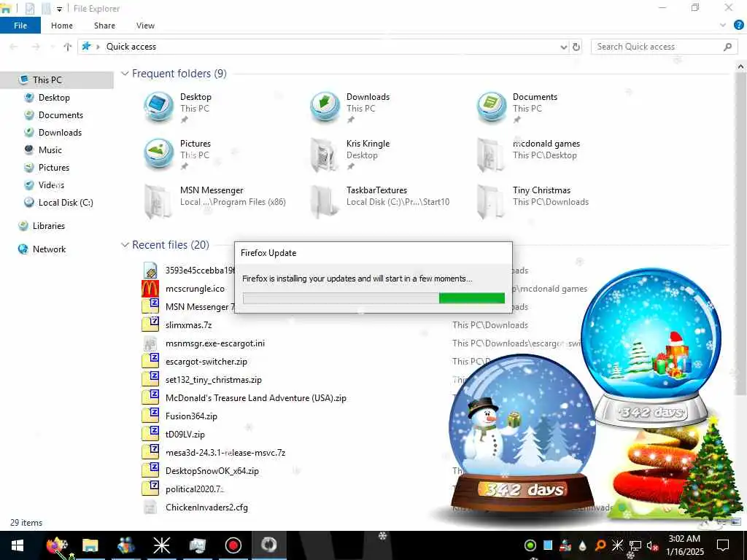Open the Windows Start button
Screen dimensions: 747x560
[18, 545]
